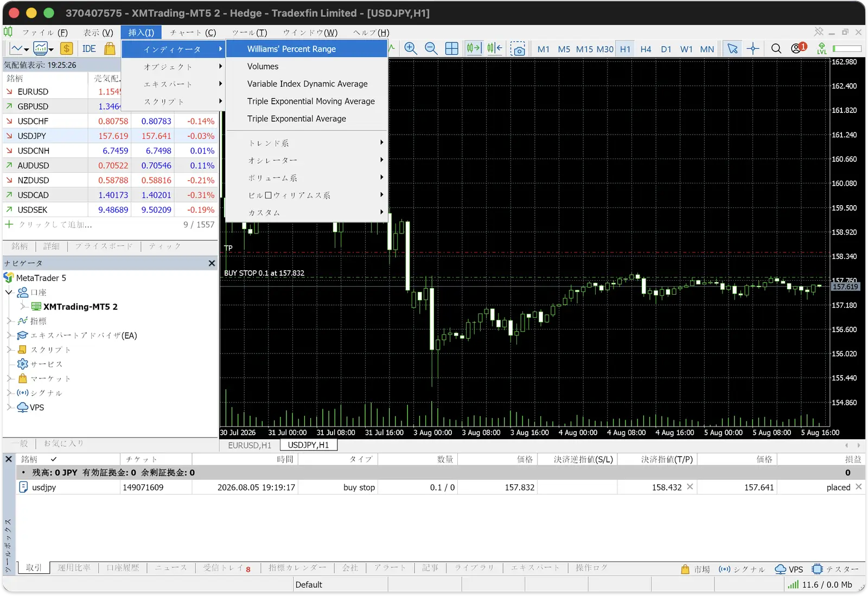Expand the エキスパートアドバイザ(EA) node
Image resolution: width=868 pixels, height=596 pixels.
click(9, 335)
